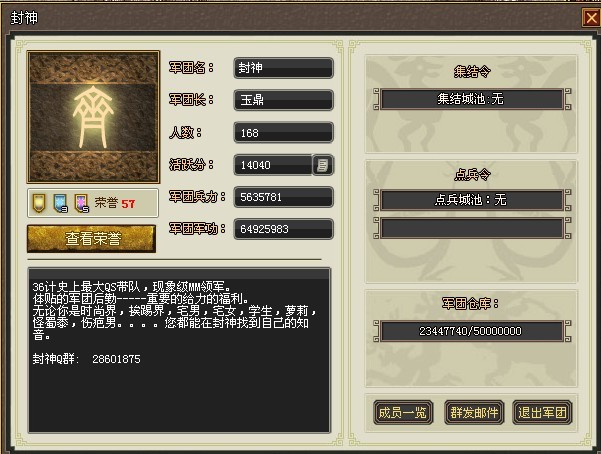The height and width of the screenshot is (454, 601).
Task: Click the empty bar under 点兵城池
Action: [472, 229]
